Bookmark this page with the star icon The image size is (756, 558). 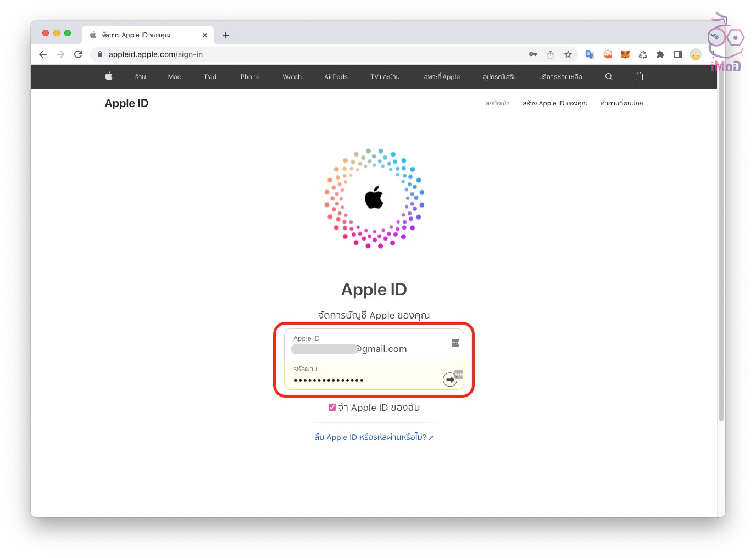[568, 54]
